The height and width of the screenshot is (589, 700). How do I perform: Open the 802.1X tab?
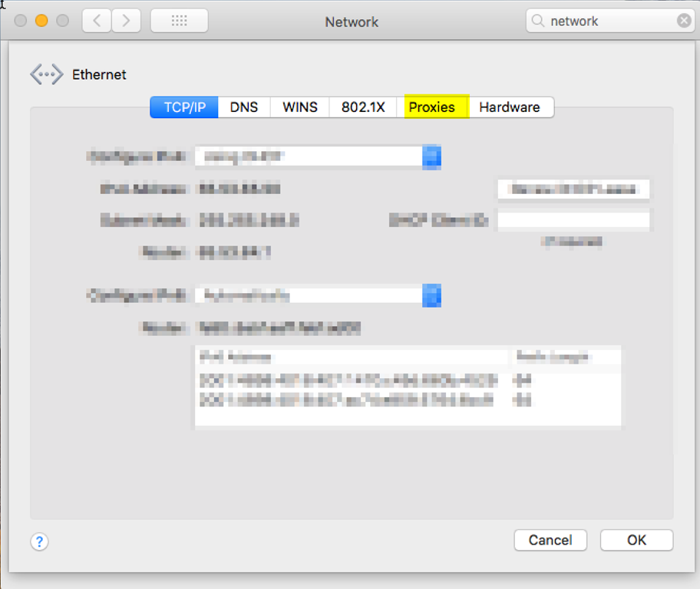point(363,107)
